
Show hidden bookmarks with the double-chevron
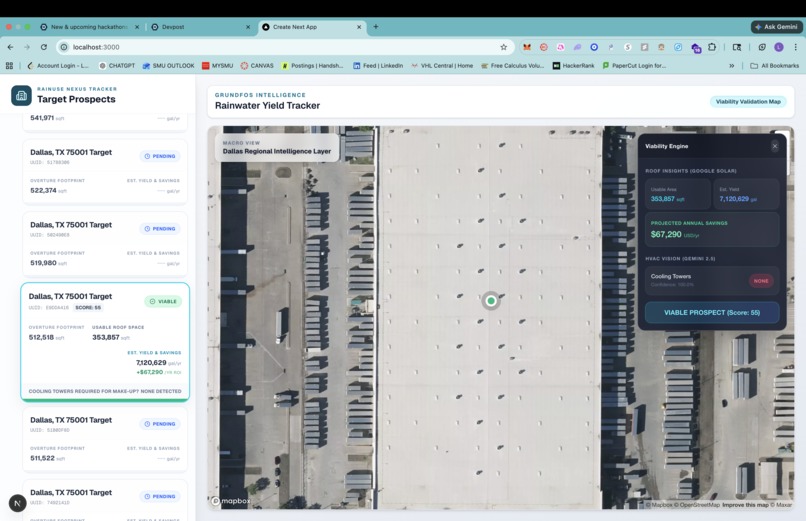pos(731,66)
